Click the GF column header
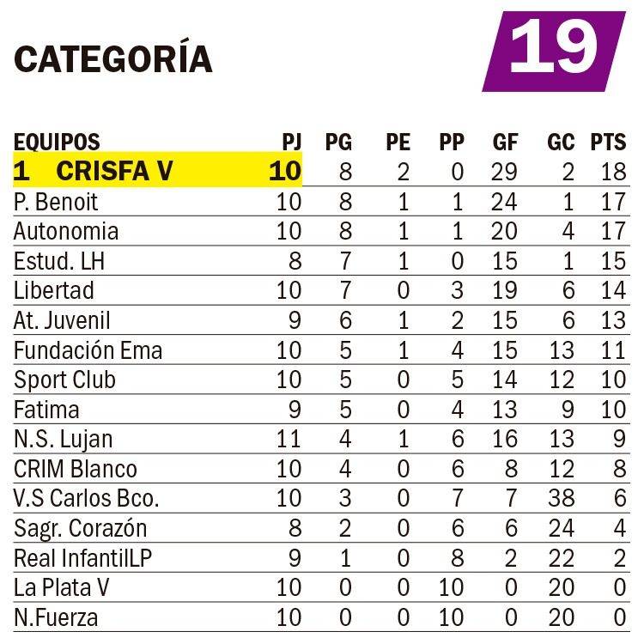 point(505,142)
